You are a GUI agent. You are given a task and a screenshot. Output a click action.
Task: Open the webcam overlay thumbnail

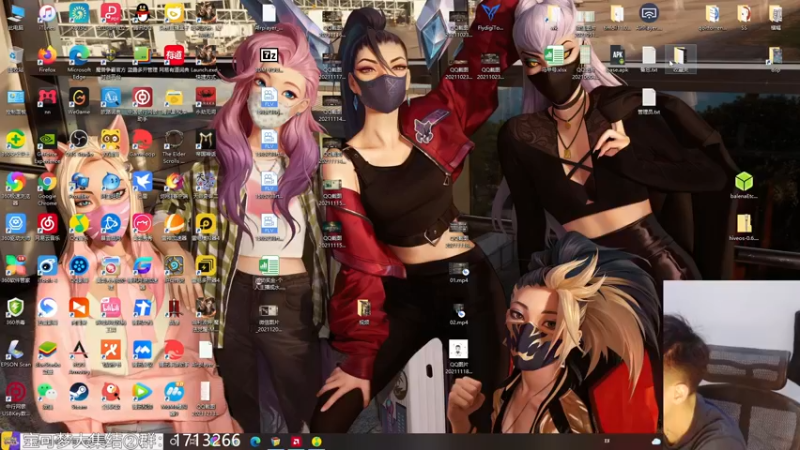pyautogui.click(x=732, y=365)
